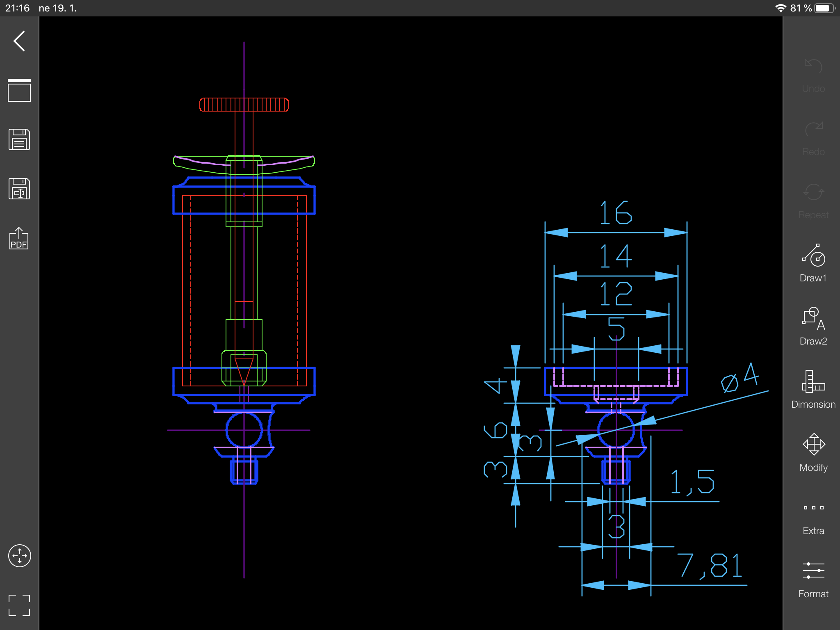The width and height of the screenshot is (840, 630).
Task: Toggle the top panel layout icon
Action: point(19,90)
